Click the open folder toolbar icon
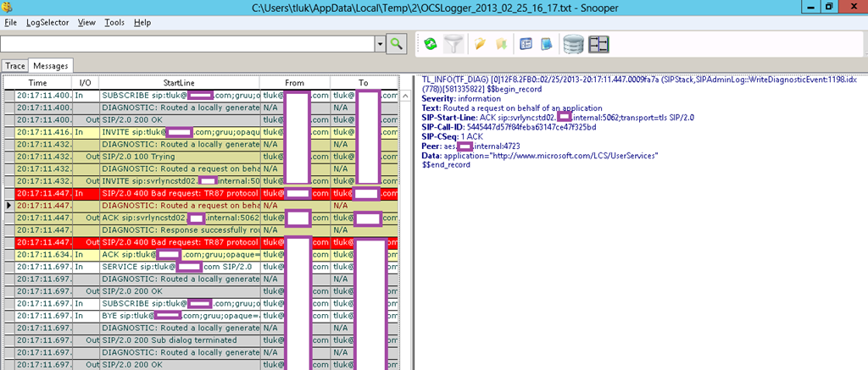The height and width of the screenshot is (370, 868). click(x=480, y=44)
